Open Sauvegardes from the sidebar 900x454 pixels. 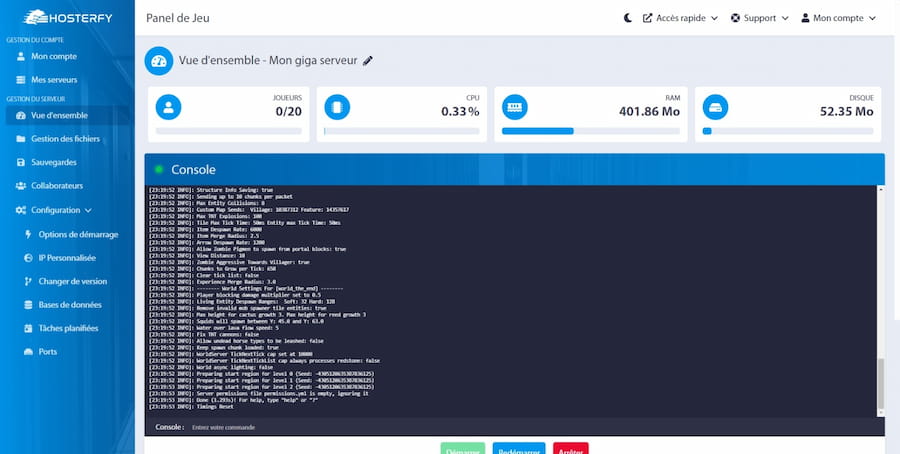click(54, 162)
